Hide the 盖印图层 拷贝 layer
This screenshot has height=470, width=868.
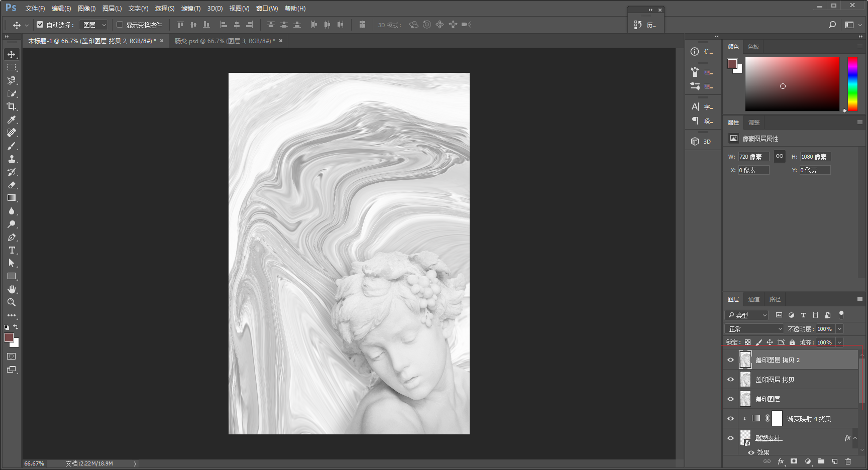click(731, 380)
